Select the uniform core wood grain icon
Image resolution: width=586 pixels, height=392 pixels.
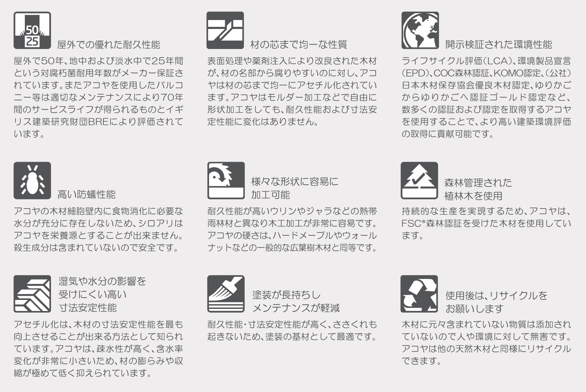(225, 30)
